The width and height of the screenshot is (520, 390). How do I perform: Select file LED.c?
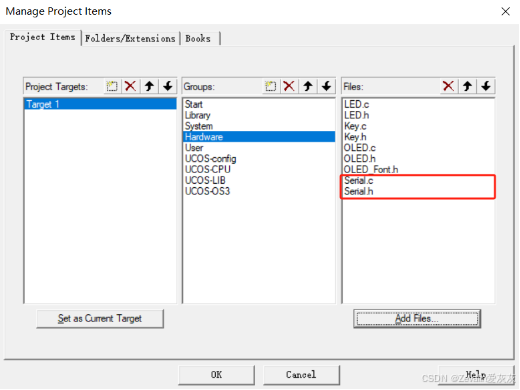point(418,104)
